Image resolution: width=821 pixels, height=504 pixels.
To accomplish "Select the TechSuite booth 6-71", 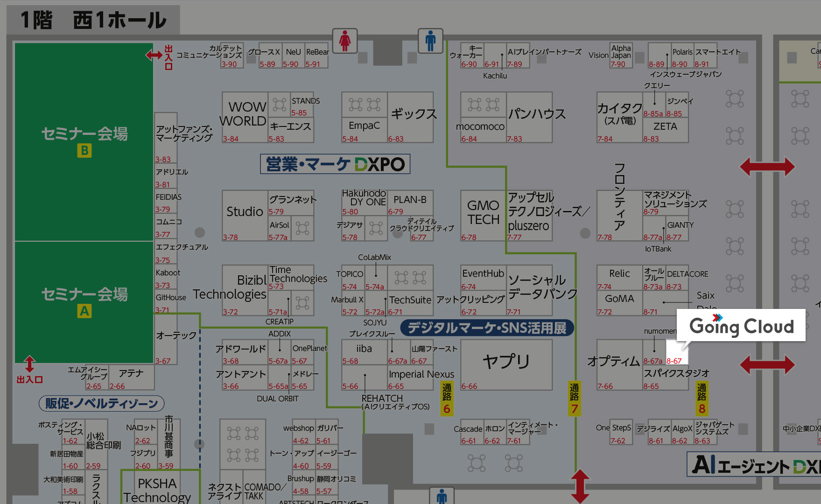I will click(x=410, y=303).
